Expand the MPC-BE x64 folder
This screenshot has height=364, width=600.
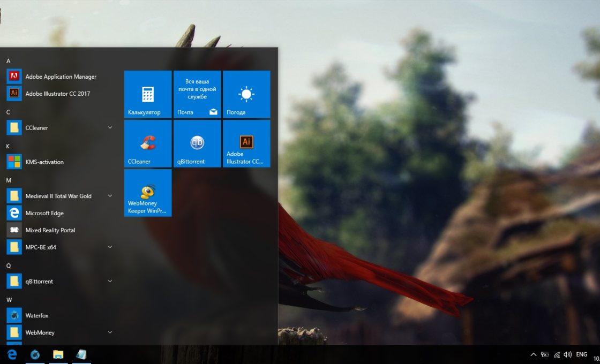coord(110,247)
